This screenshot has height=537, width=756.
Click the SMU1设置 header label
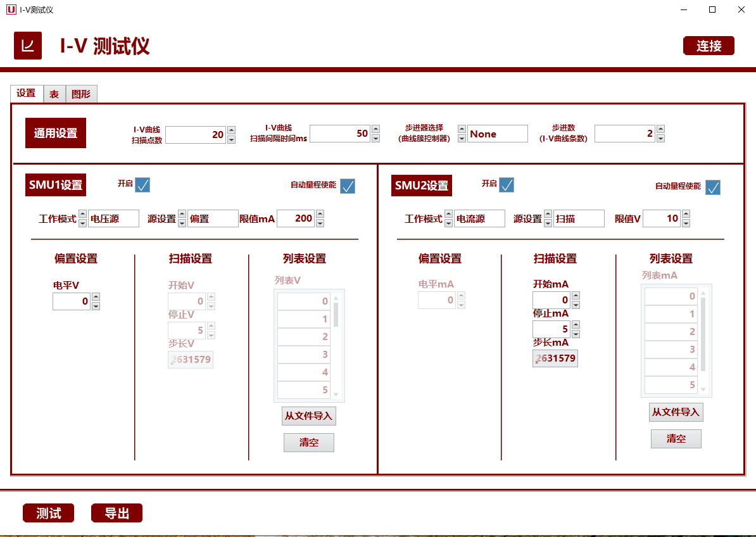click(56, 185)
